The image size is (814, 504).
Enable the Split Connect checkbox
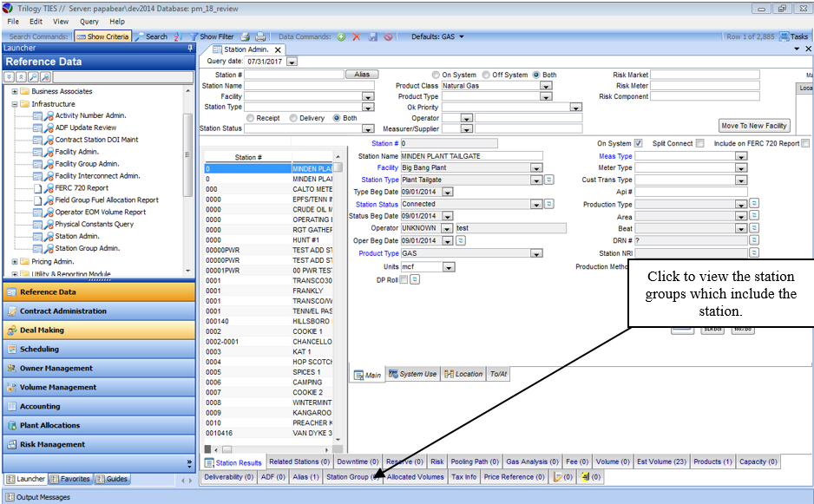[x=699, y=143]
